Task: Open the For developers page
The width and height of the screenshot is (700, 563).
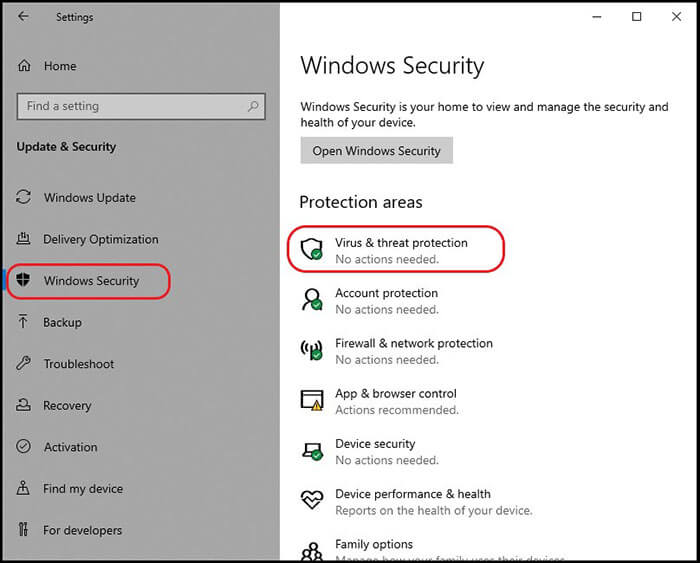Action: point(82,531)
